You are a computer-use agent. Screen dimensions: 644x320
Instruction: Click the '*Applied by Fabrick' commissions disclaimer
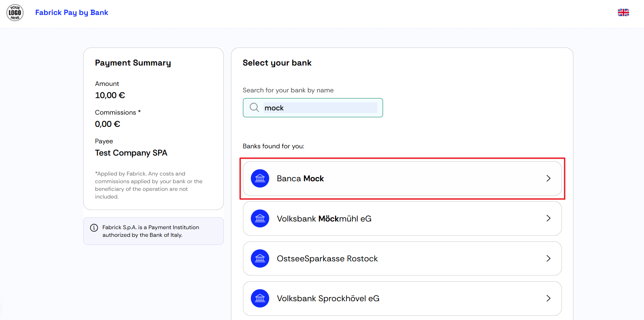click(x=149, y=185)
